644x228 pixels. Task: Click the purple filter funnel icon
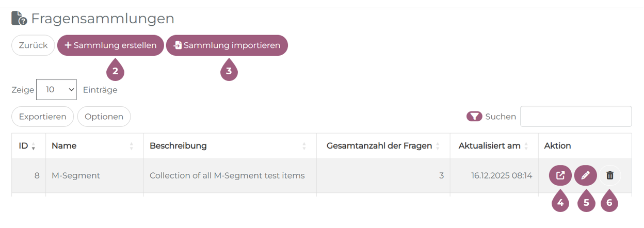[x=474, y=117]
